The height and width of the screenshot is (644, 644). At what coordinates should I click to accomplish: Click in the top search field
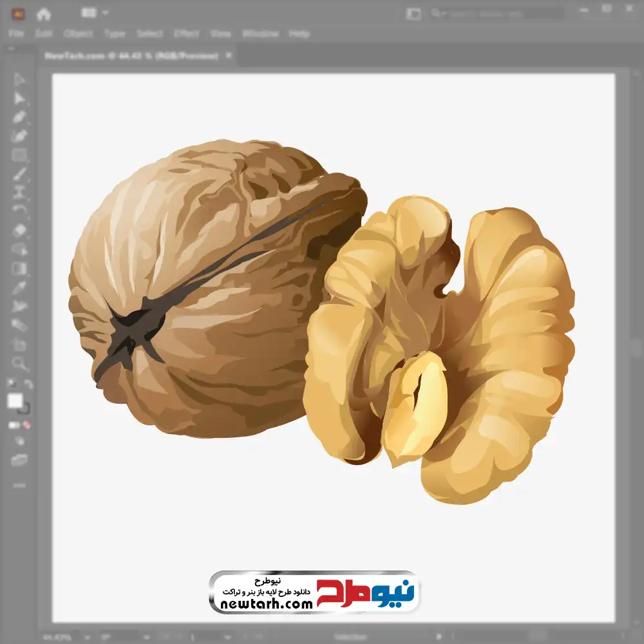[x=496, y=13]
